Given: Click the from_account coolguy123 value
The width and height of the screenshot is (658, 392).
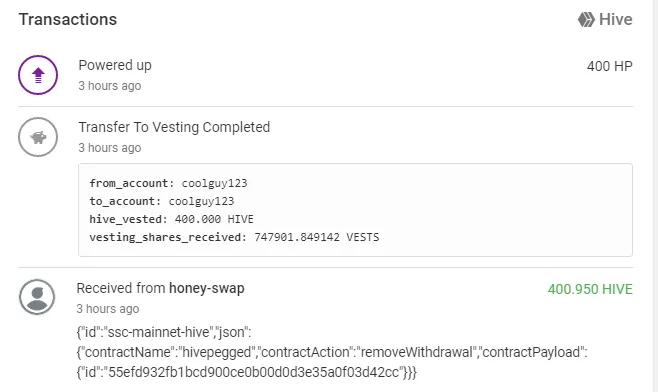Looking at the screenshot, I should pos(214,183).
